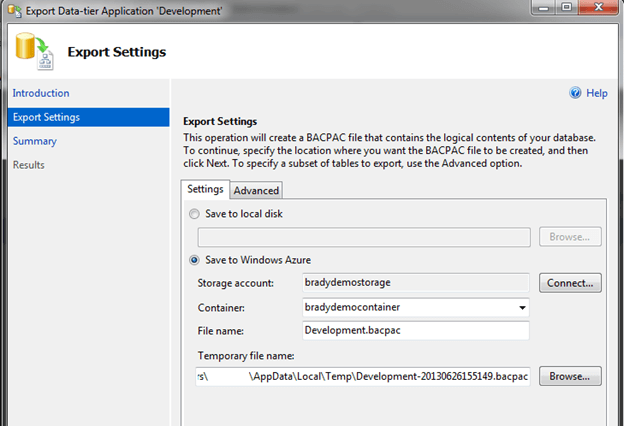Go to the Introduction step

(41, 93)
